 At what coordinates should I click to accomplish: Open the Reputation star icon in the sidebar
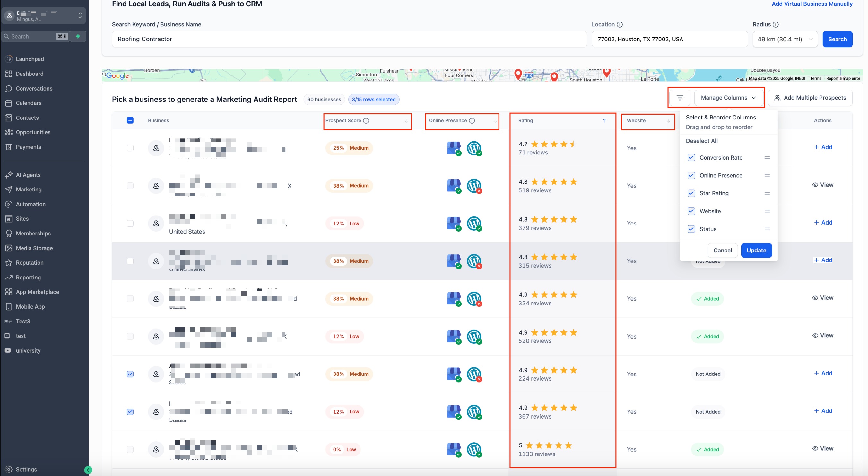click(x=9, y=263)
